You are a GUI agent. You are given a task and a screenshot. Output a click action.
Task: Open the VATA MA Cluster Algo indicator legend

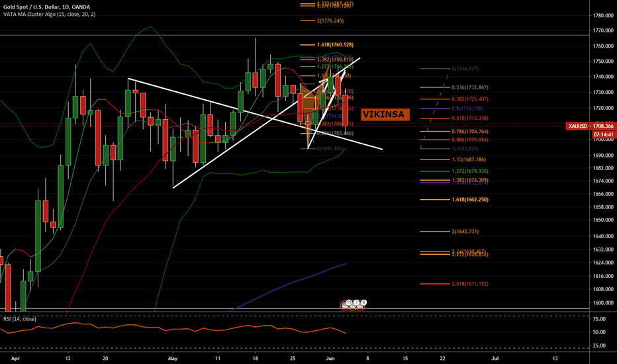(50, 15)
